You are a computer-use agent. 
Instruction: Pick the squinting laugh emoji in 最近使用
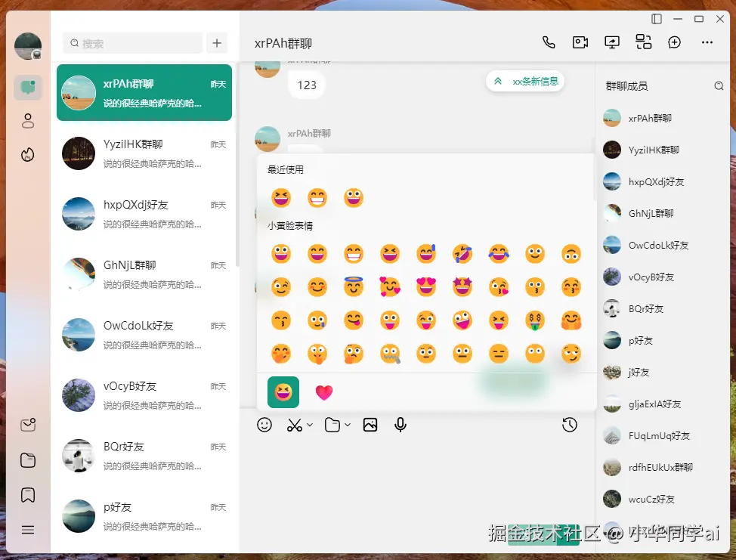click(280, 197)
